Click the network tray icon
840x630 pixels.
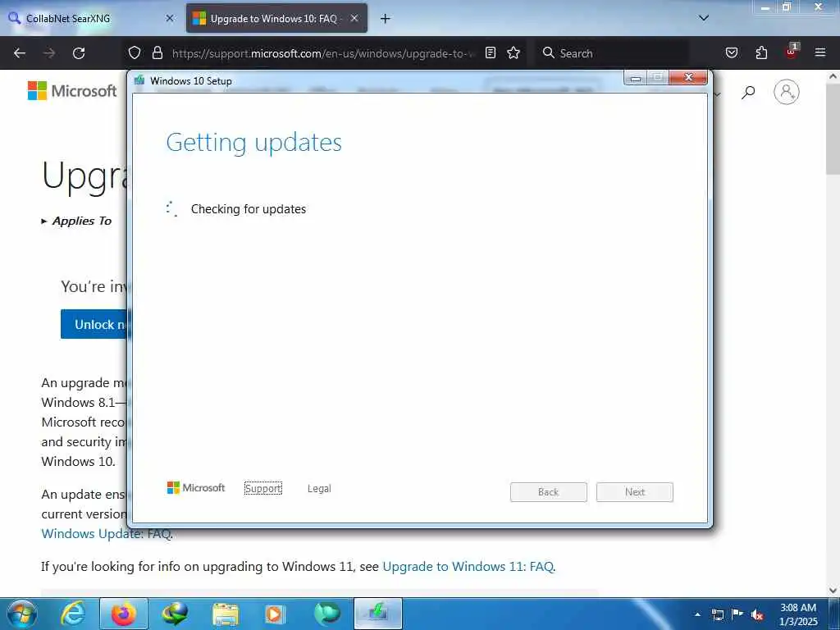click(717, 614)
